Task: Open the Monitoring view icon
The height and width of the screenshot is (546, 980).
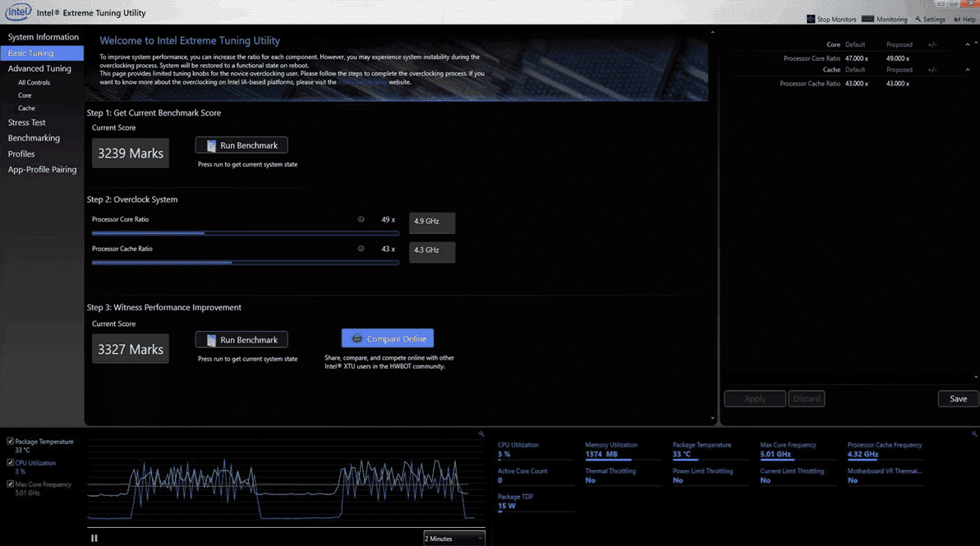Action: tap(867, 20)
